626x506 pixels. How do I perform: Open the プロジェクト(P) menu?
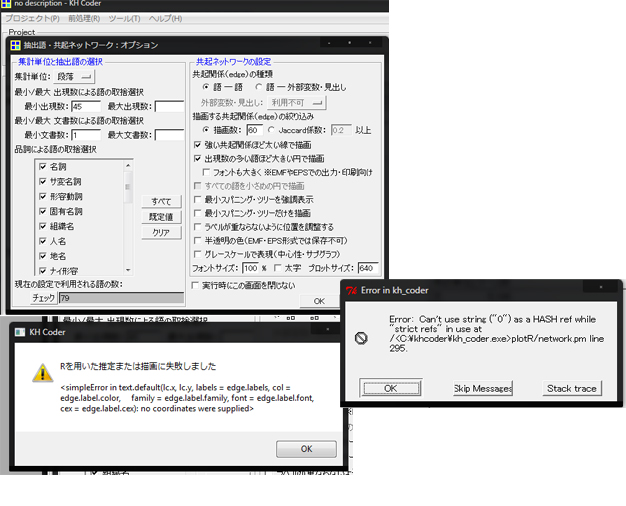pyautogui.click(x=32, y=19)
